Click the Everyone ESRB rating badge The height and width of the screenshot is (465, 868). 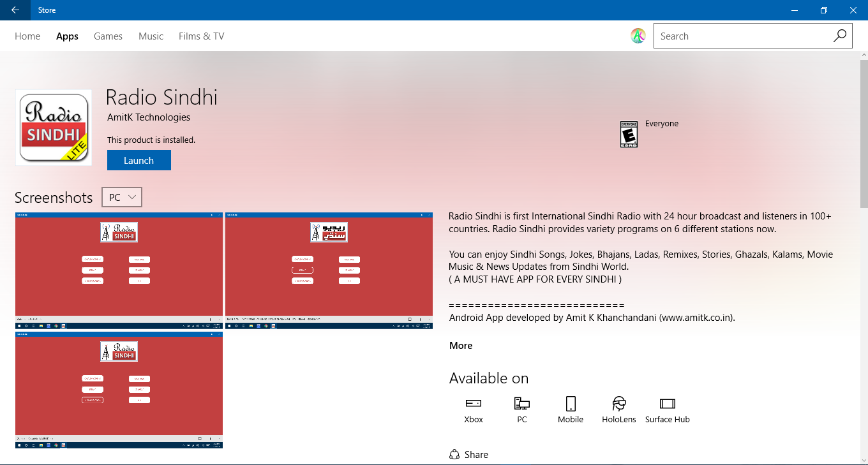(x=629, y=134)
